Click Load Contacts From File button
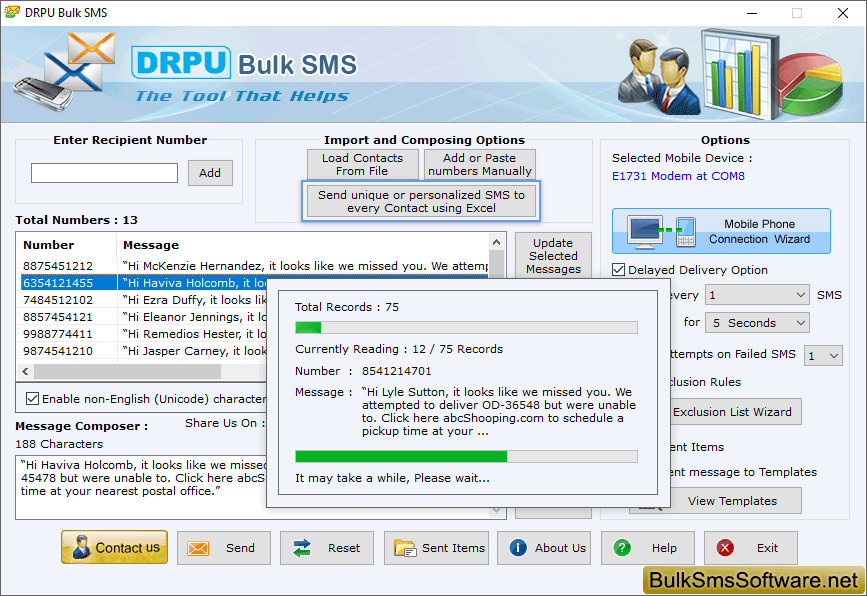The width and height of the screenshot is (867, 596). [x=363, y=164]
